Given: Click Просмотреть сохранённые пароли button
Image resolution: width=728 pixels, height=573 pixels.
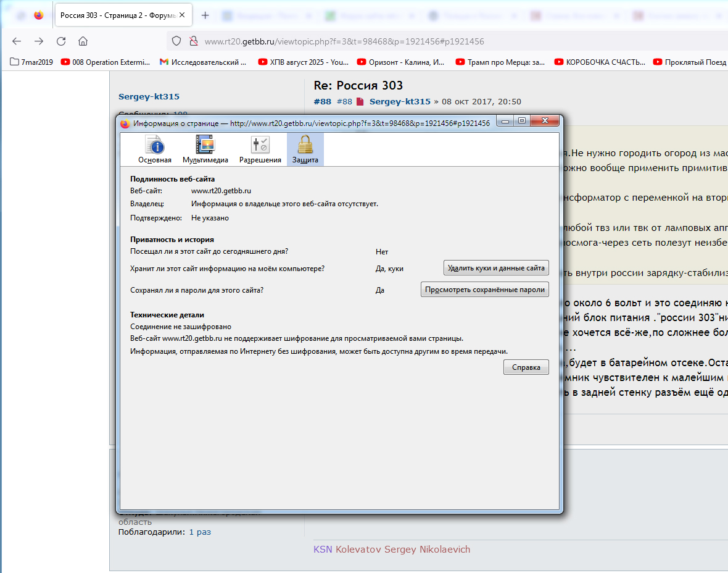Looking at the screenshot, I should [x=484, y=290].
